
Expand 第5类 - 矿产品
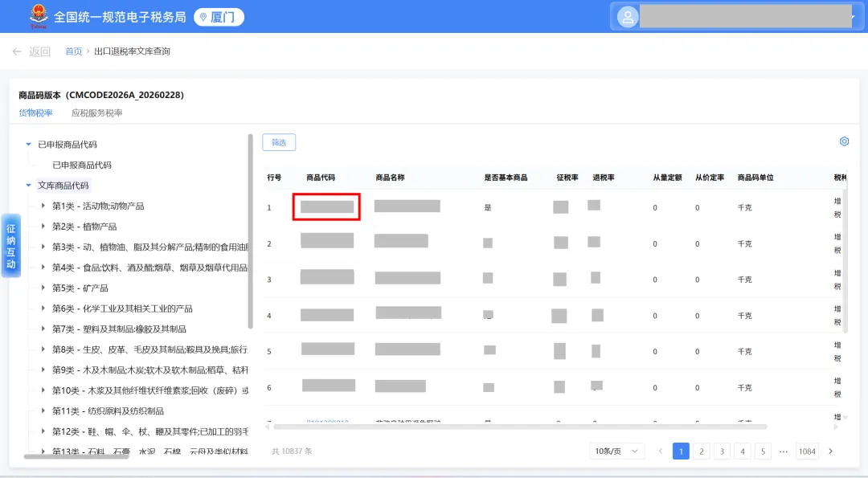(43, 288)
